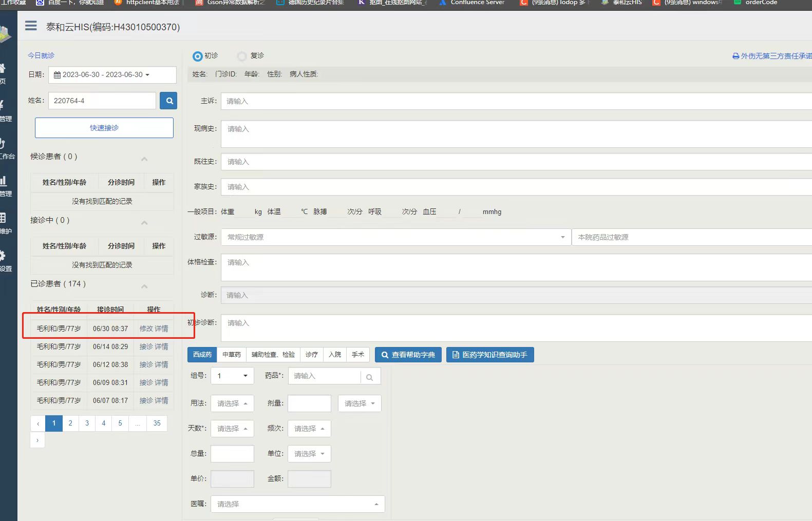This screenshot has width=812, height=521.
Task: Open the 组号 dropdown
Action: (232, 376)
